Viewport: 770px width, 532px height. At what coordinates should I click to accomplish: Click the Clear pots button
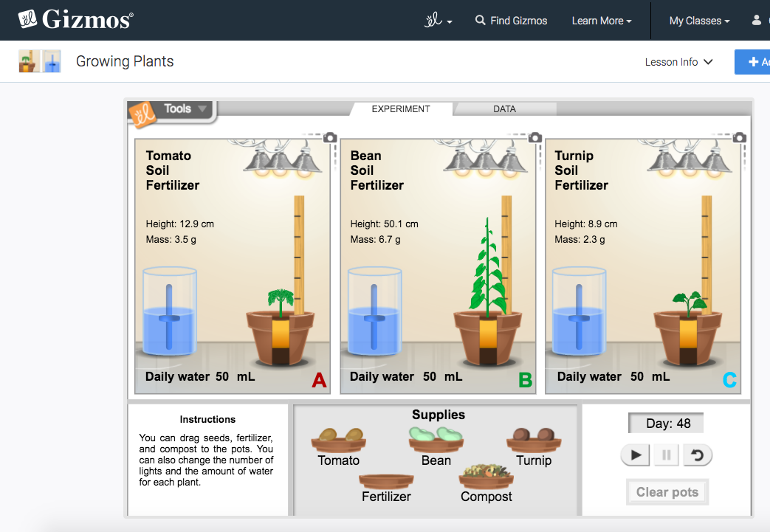[667, 491]
